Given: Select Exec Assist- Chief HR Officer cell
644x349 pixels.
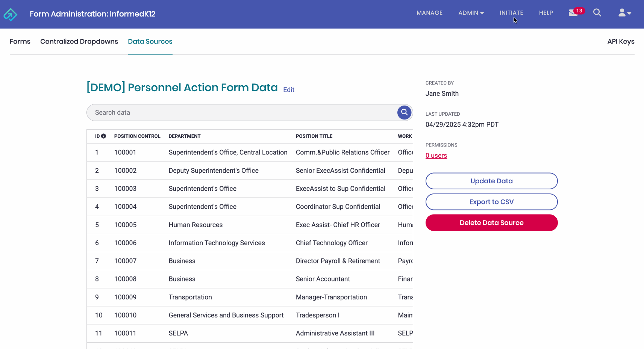Looking at the screenshot, I should coord(338,225).
